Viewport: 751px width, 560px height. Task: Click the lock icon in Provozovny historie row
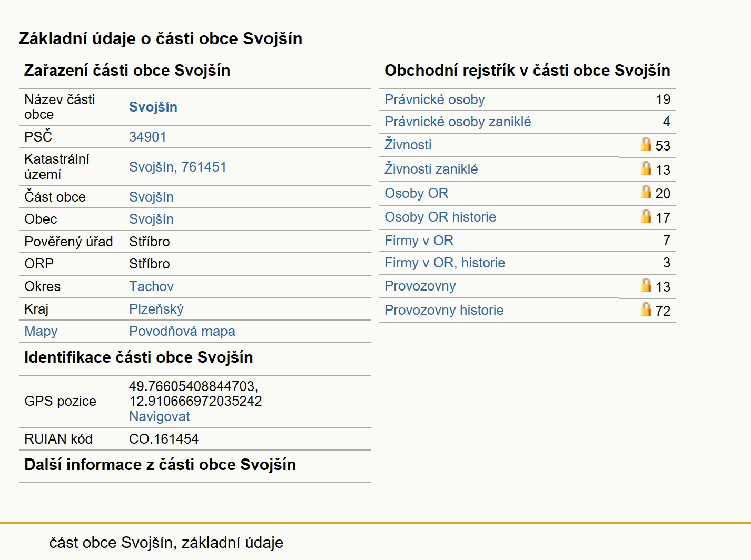pyautogui.click(x=646, y=309)
